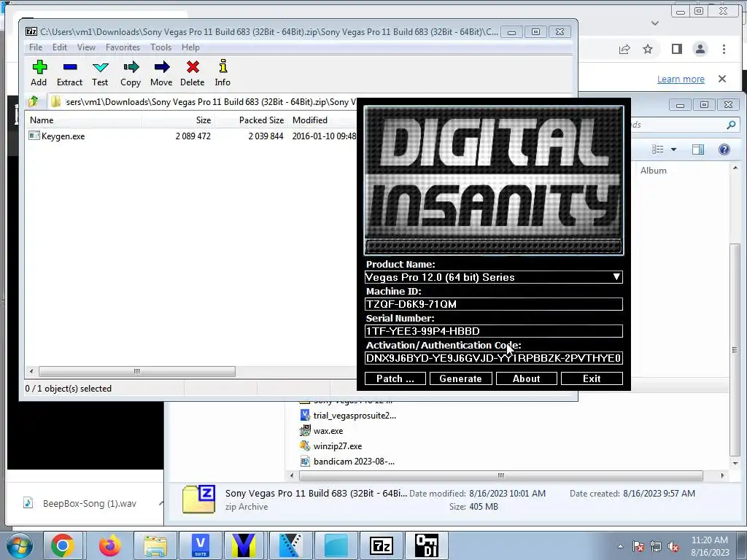Click the Add toolbar icon in 7-Zip
This screenshot has height=560, width=747.
click(x=39, y=67)
